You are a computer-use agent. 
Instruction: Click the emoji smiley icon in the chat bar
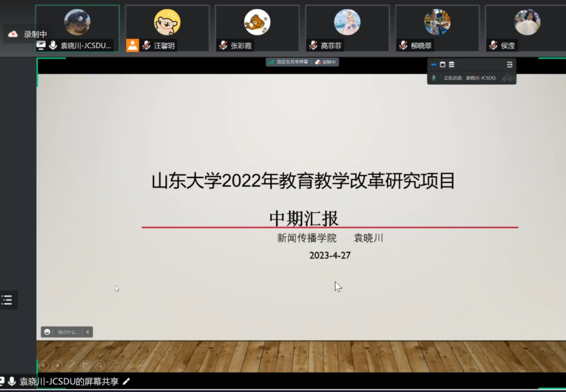(47, 332)
